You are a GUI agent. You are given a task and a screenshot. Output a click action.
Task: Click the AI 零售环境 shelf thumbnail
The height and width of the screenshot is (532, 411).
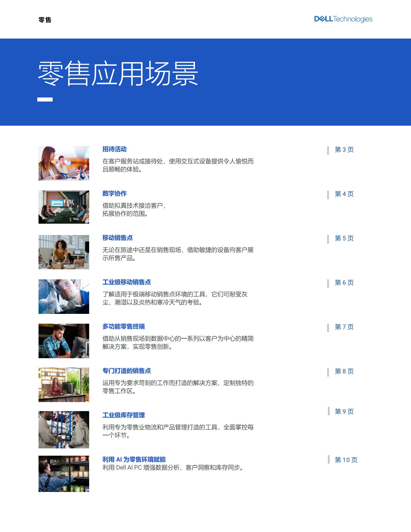tap(64, 474)
